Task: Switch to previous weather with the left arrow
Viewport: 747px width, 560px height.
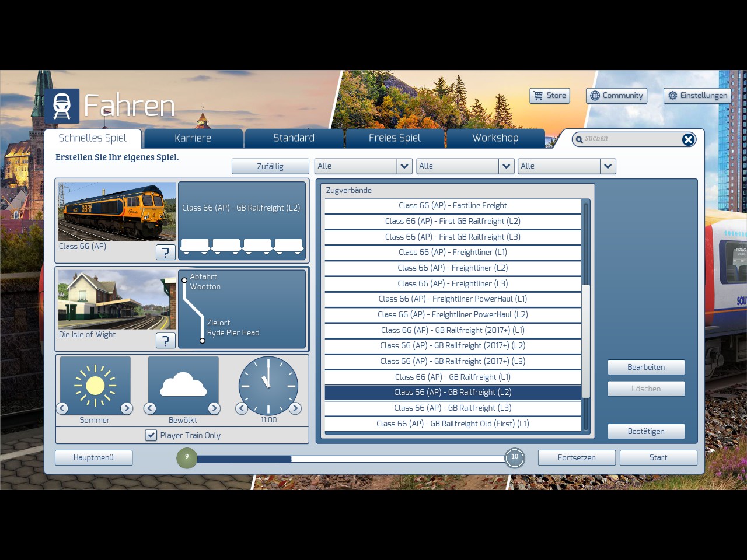Action: click(x=150, y=408)
